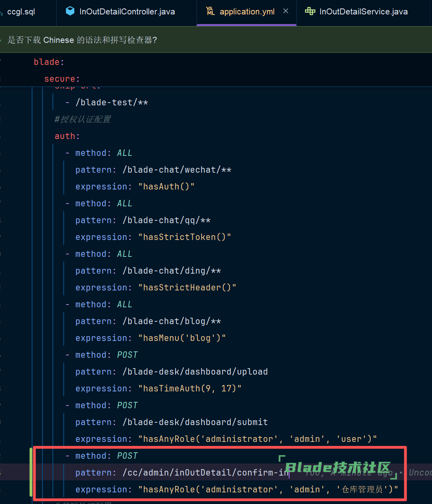Click the Java class icon for InOutDetailController
The height and width of the screenshot is (504, 432).
(70, 11)
